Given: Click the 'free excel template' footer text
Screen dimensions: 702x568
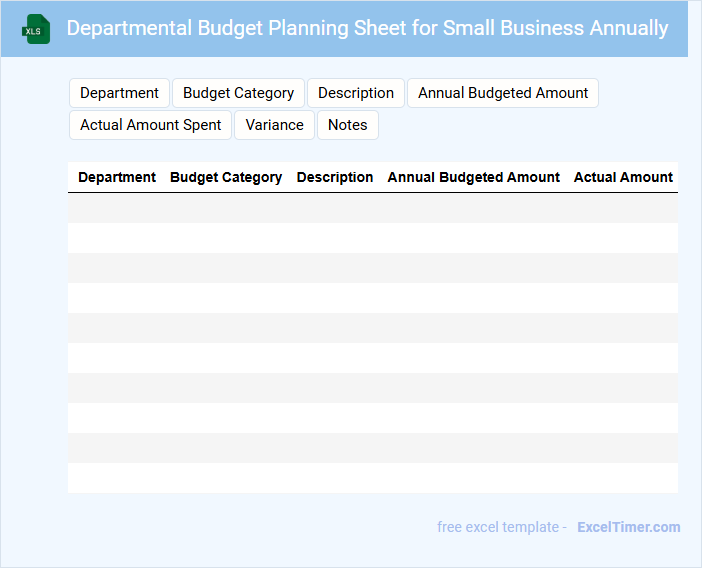Looking at the screenshot, I should click(x=501, y=527).
